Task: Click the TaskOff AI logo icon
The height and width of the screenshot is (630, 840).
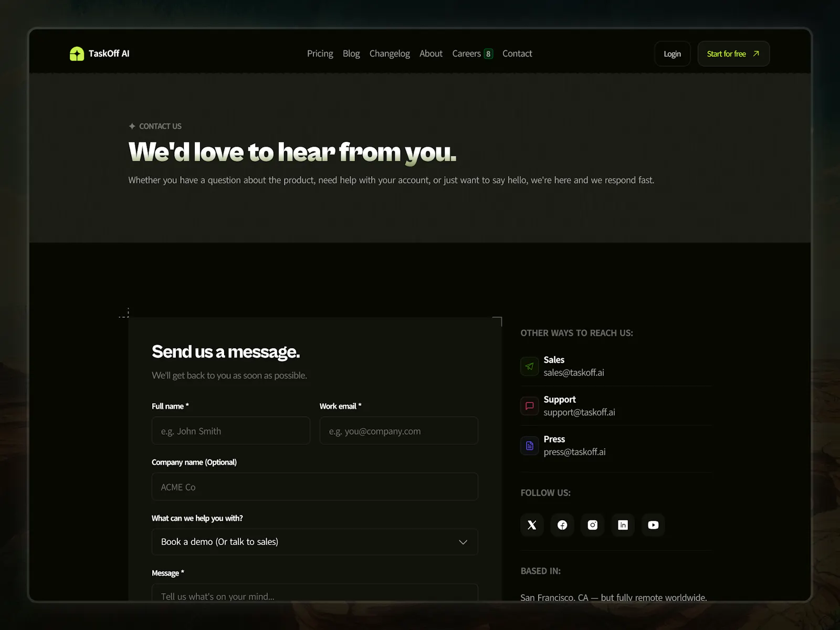Action: pyautogui.click(x=77, y=54)
